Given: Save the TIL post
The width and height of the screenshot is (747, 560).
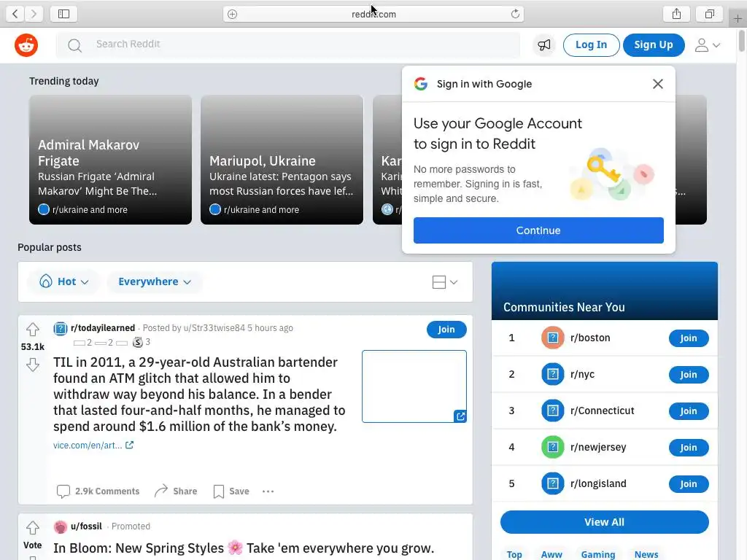Looking at the screenshot, I should tap(231, 491).
